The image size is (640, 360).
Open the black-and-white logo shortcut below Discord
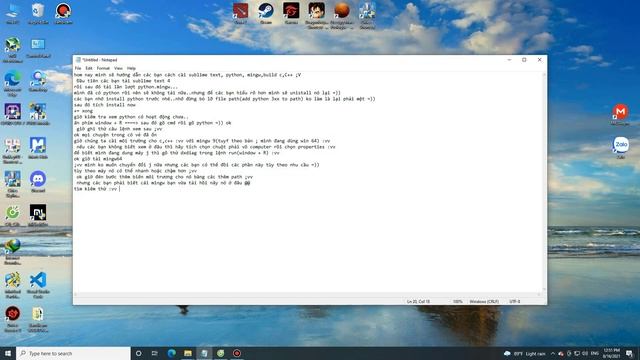click(x=38, y=215)
